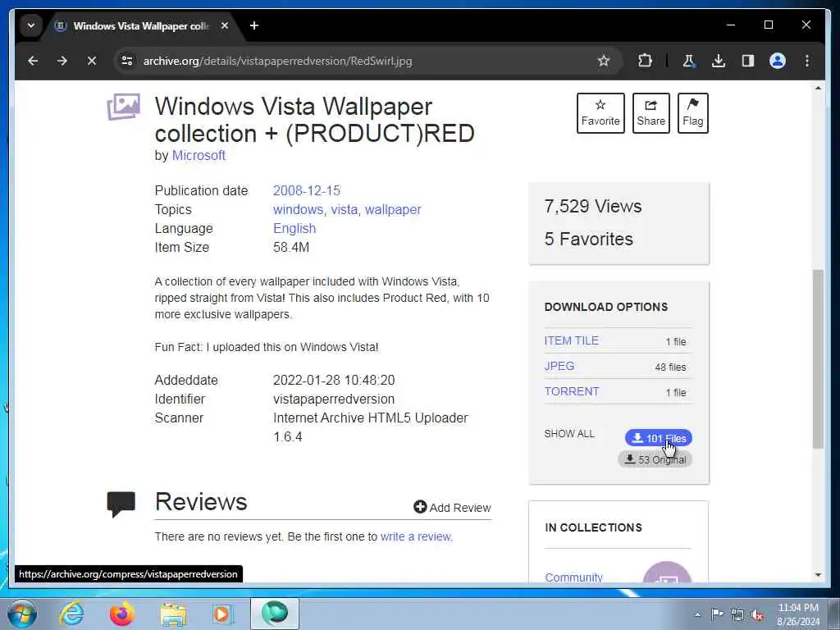Stop loading the page
This screenshot has width=840, height=630.
pyautogui.click(x=92, y=61)
